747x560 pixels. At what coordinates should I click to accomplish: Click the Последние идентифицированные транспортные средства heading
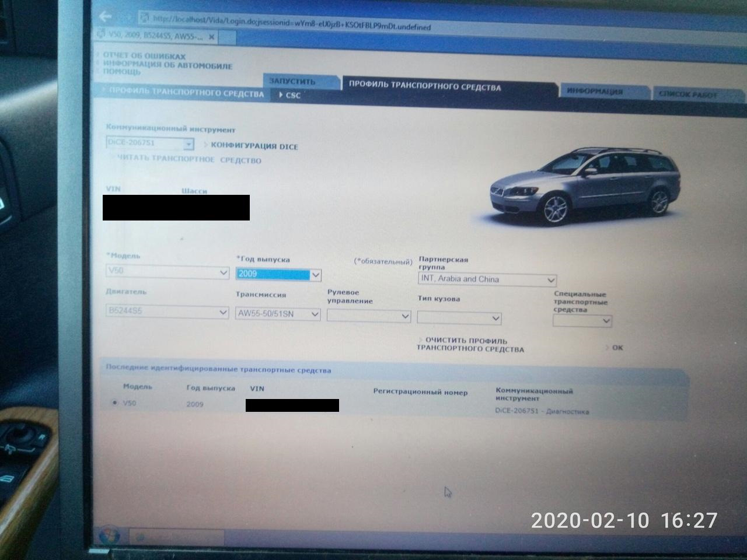click(x=218, y=370)
